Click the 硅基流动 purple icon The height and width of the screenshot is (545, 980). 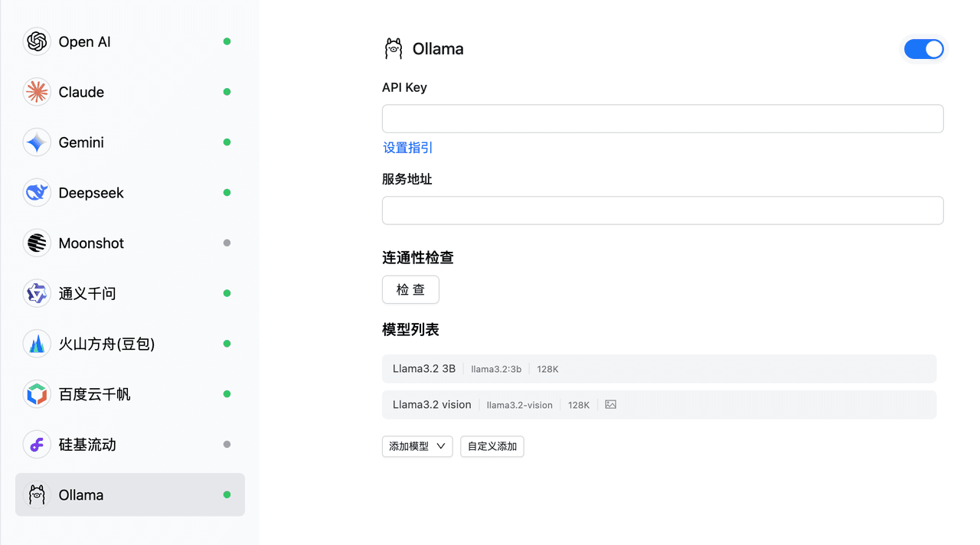pos(37,445)
